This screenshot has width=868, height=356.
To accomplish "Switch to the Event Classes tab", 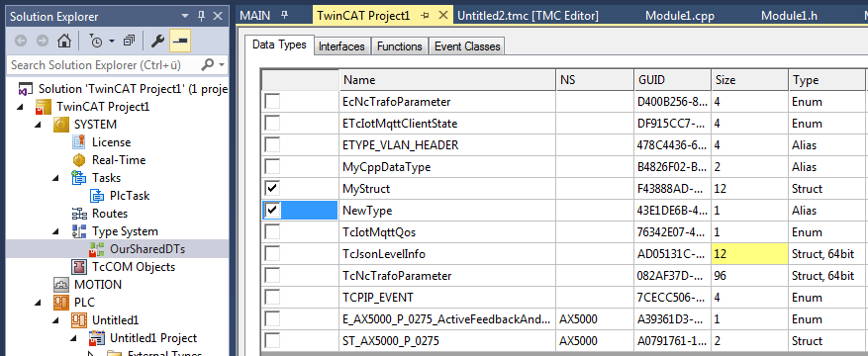I will (x=467, y=46).
